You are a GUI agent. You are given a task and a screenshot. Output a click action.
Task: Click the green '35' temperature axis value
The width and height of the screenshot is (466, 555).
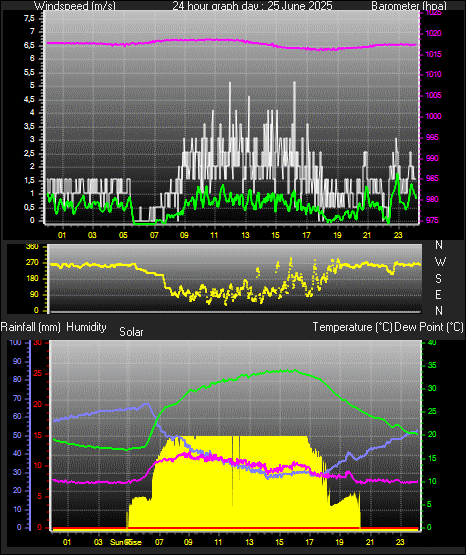(x=432, y=365)
